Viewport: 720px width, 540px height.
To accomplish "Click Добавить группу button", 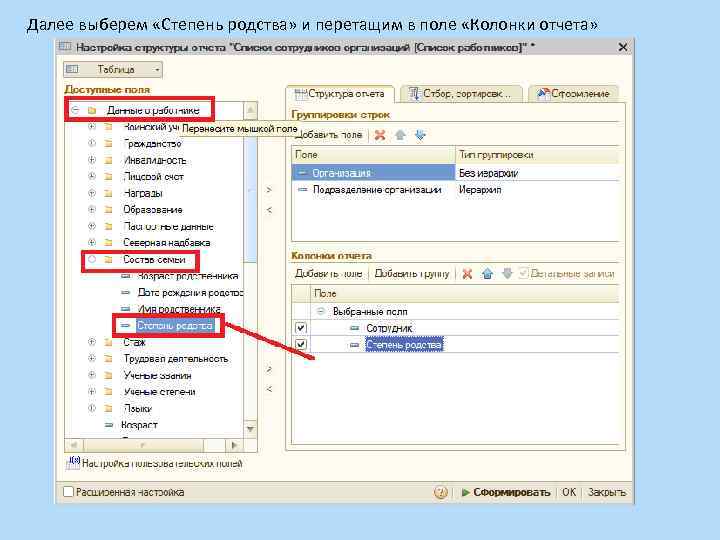I will pos(412,274).
